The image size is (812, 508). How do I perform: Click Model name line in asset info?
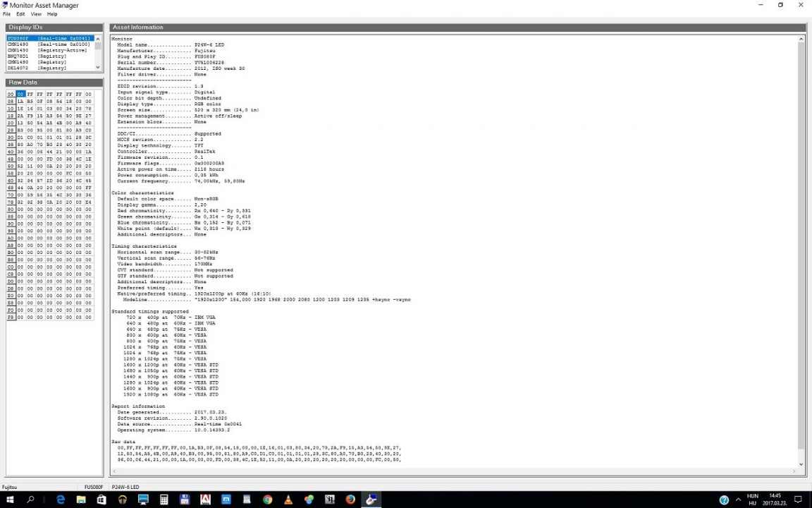[171, 44]
